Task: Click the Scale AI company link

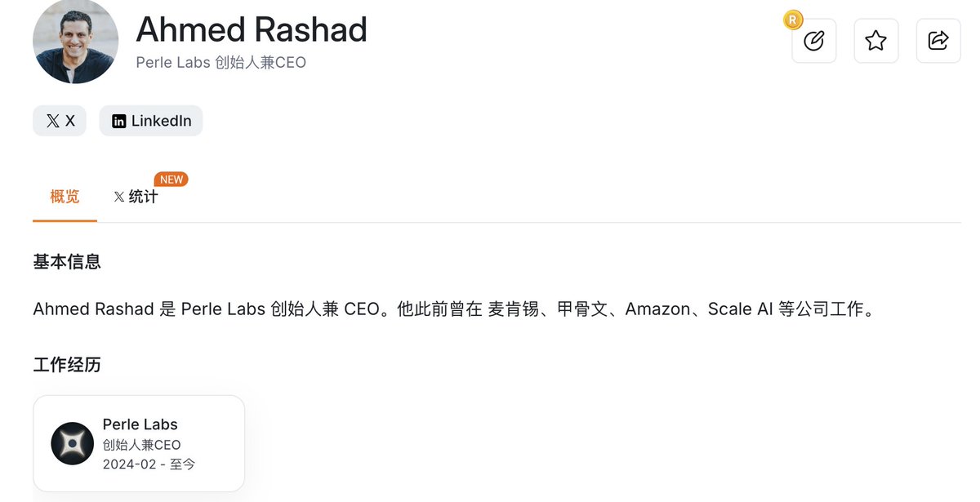Action: tap(740, 309)
